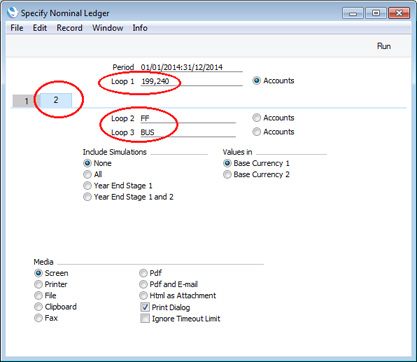Maximize the Specify Nominal Ledger window

point(376,13)
